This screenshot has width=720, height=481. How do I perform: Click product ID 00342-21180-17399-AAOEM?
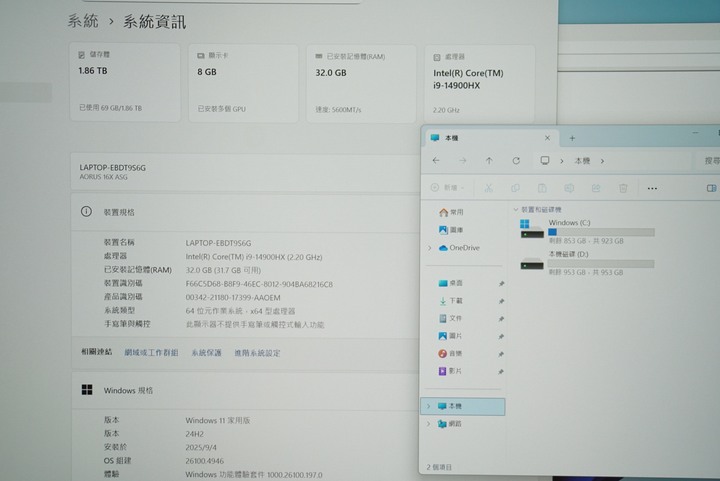(x=233, y=297)
